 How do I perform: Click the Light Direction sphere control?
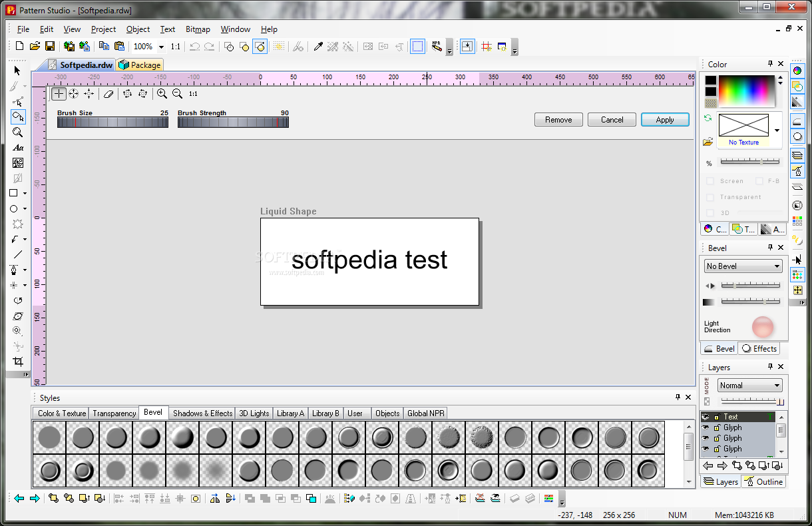tap(763, 327)
